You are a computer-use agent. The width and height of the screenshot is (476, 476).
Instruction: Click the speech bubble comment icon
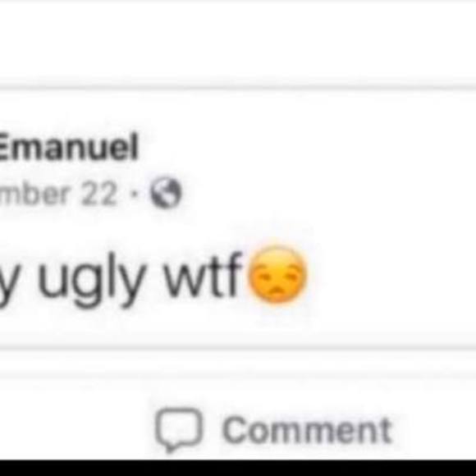[x=178, y=430]
